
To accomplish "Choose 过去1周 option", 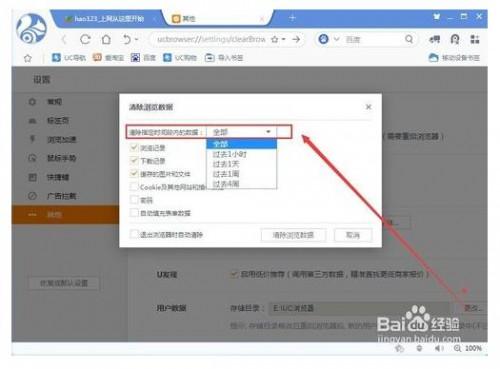I will (242, 174).
